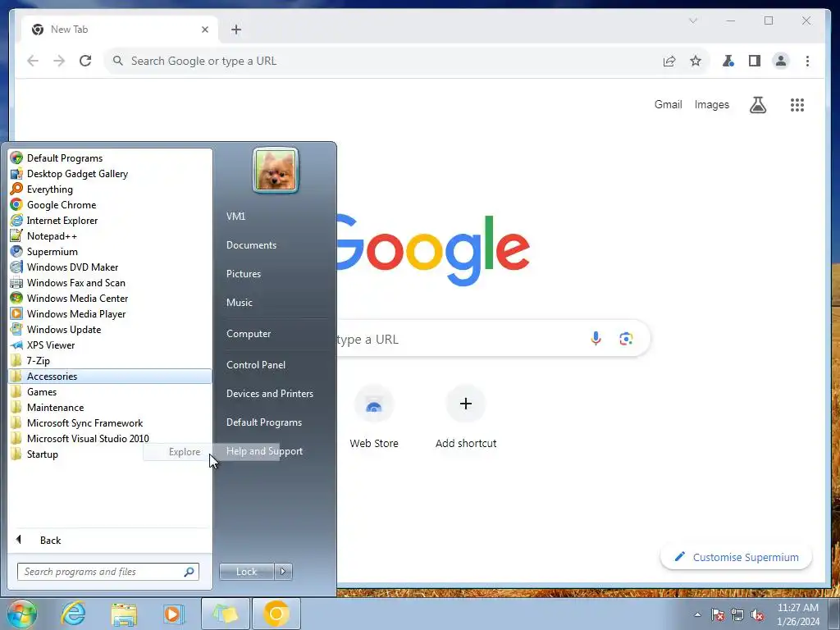Start voice search with microphone icon
The height and width of the screenshot is (630, 840).
tap(596, 339)
